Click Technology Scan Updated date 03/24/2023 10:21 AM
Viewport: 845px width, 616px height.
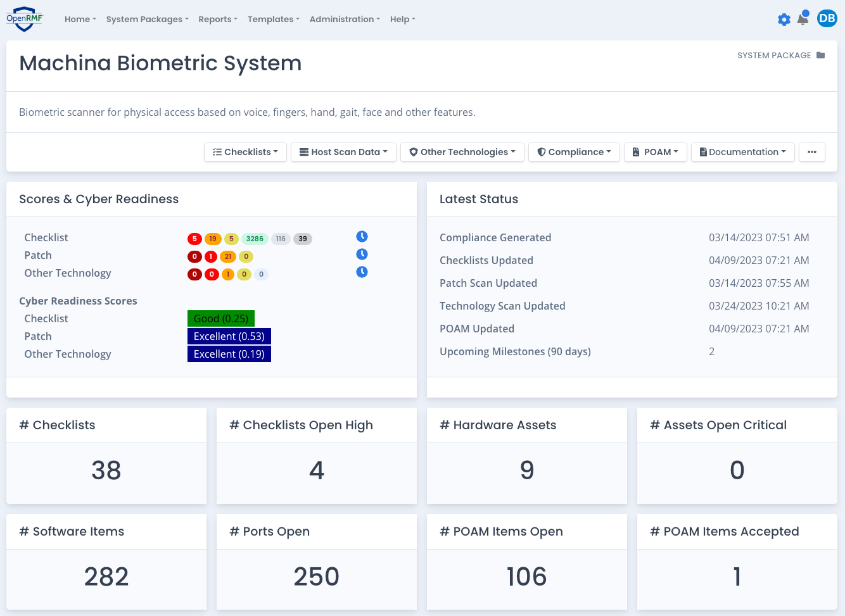click(759, 306)
